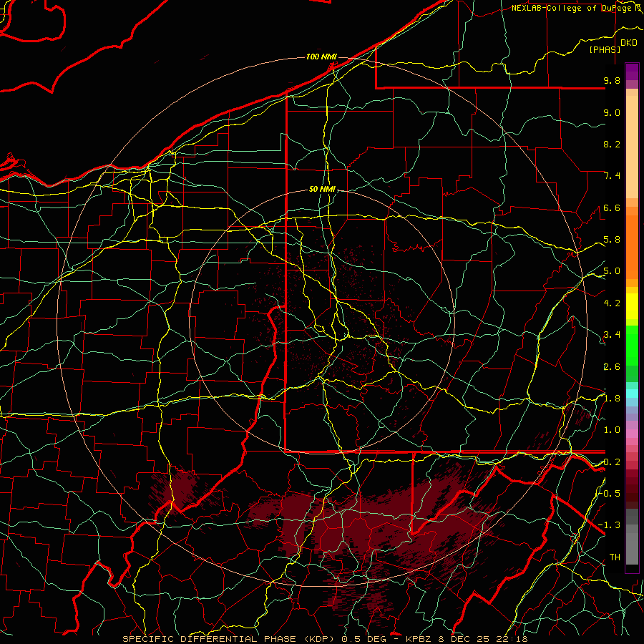Click the 6.6 scale value
This screenshot has height=644, width=644.
point(612,208)
